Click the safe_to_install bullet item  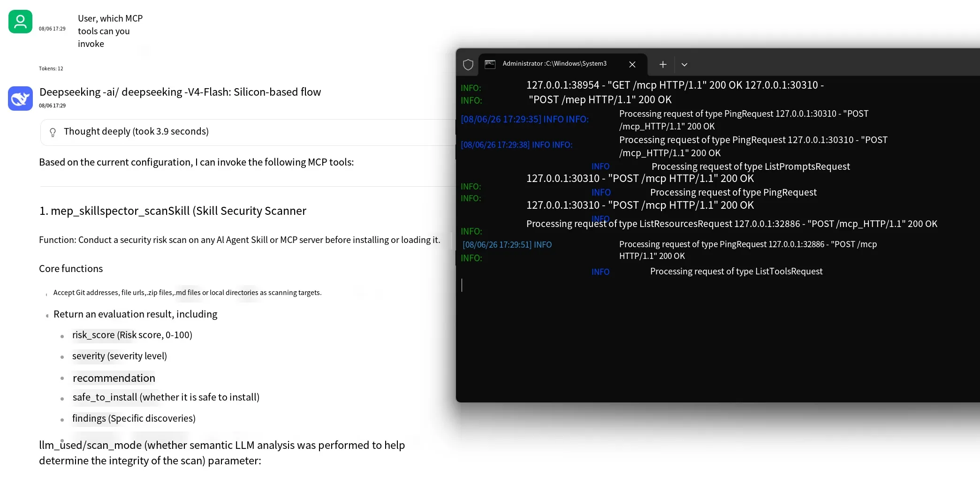[x=166, y=397]
